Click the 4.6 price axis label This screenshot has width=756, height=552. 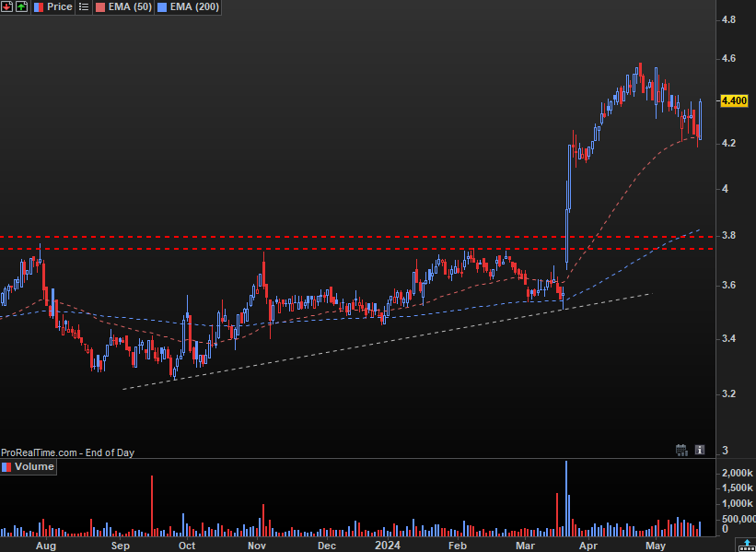pyautogui.click(x=729, y=58)
